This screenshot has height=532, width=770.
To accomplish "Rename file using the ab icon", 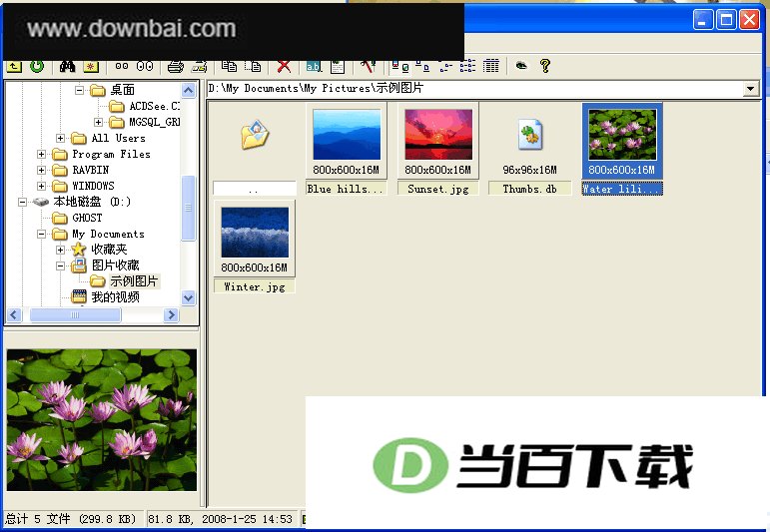I will click(314, 66).
